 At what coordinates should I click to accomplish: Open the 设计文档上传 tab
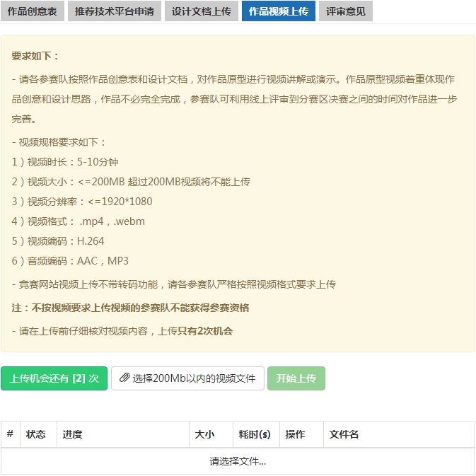202,11
